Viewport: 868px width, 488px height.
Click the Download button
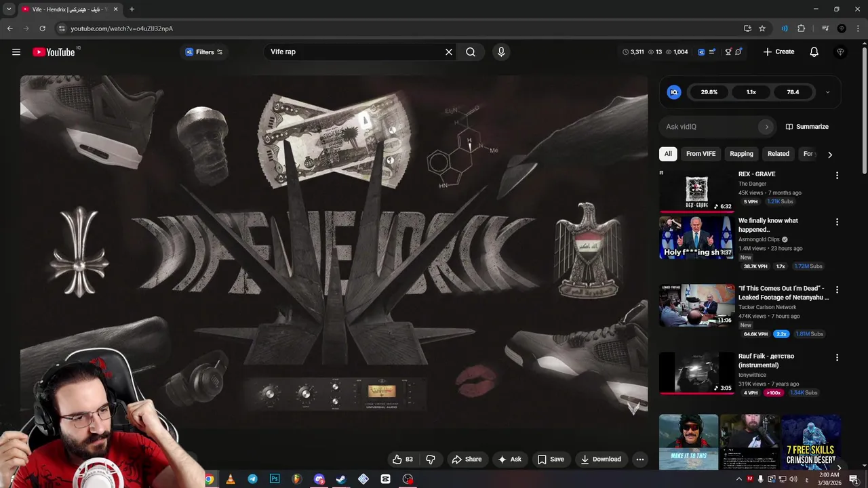601,460
